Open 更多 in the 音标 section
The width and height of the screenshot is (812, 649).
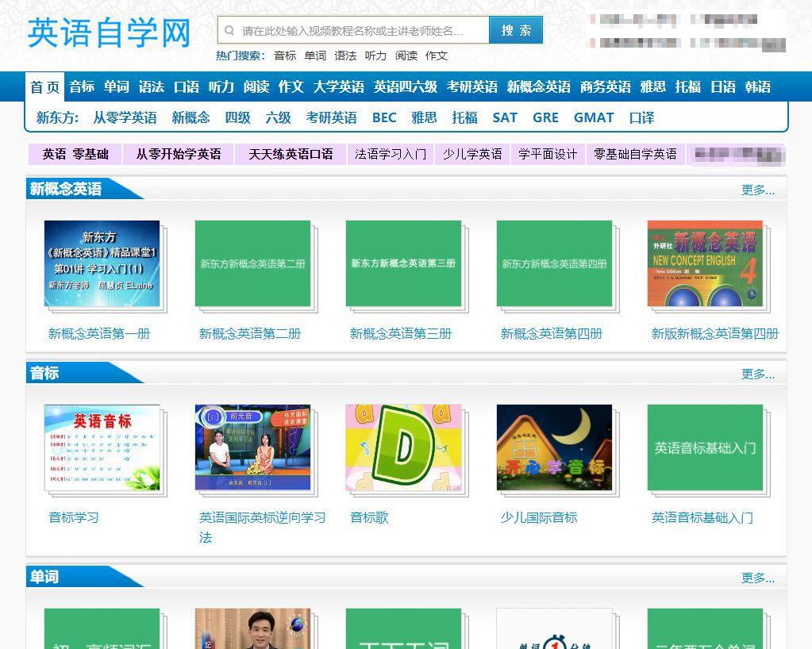(x=757, y=374)
